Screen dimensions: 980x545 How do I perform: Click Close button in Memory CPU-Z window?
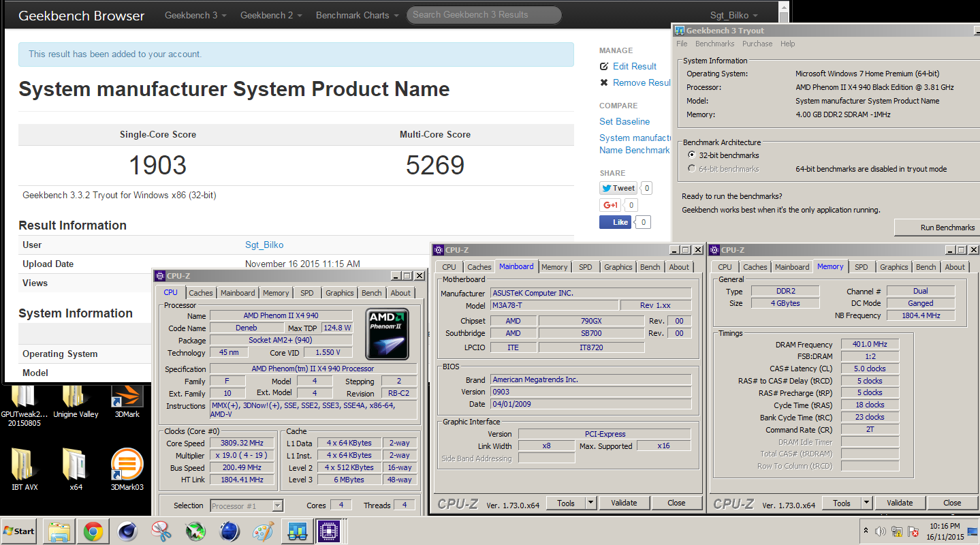pyautogui.click(x=952, y=503)
